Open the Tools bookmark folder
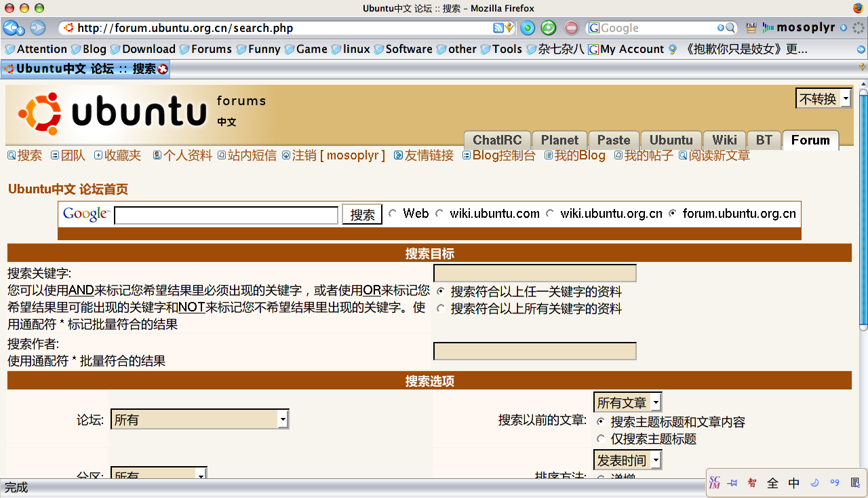Viewport: 868px width, 498px height. (x=501, y=49)
